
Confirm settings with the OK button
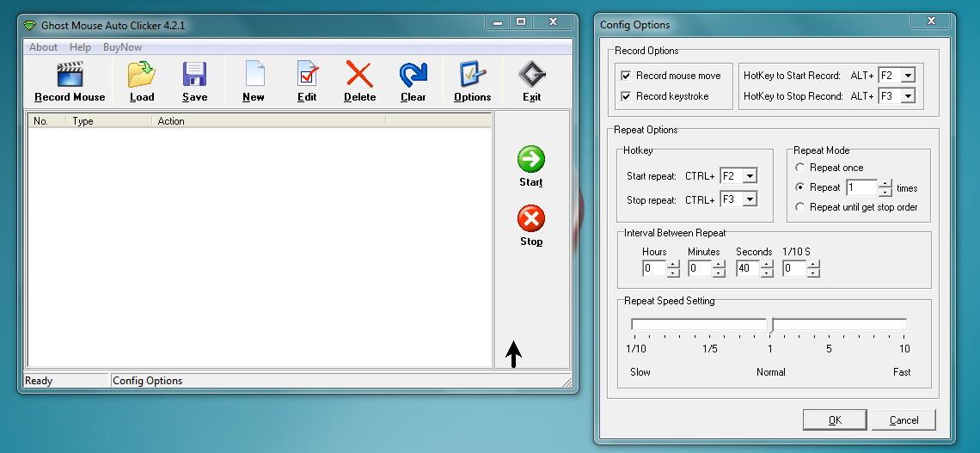pyautogui.click(x=835, y=419)
